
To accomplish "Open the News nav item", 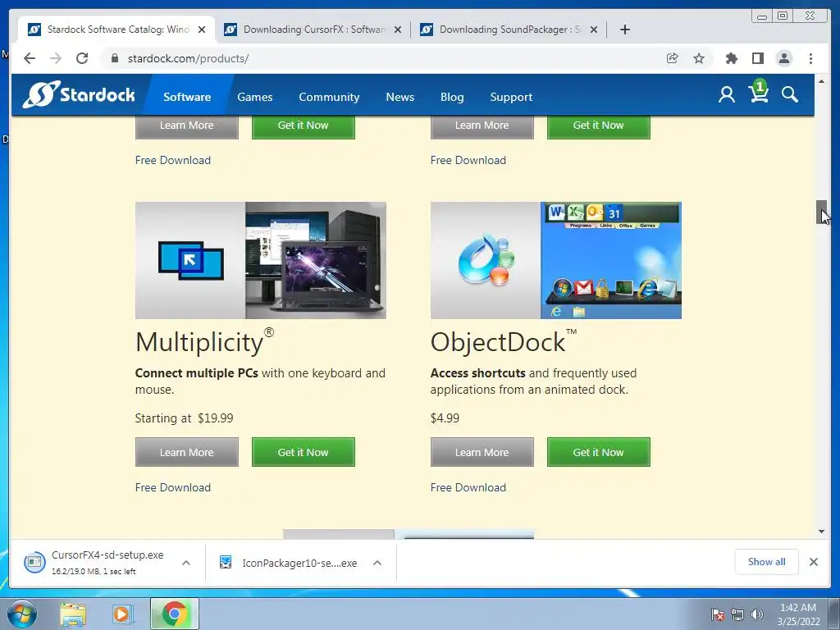I will coord(399,97).
